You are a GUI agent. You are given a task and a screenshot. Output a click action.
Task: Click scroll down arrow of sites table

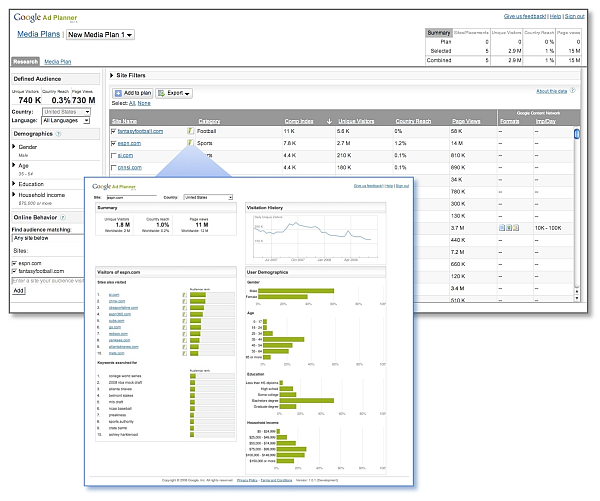click(577, 298)
